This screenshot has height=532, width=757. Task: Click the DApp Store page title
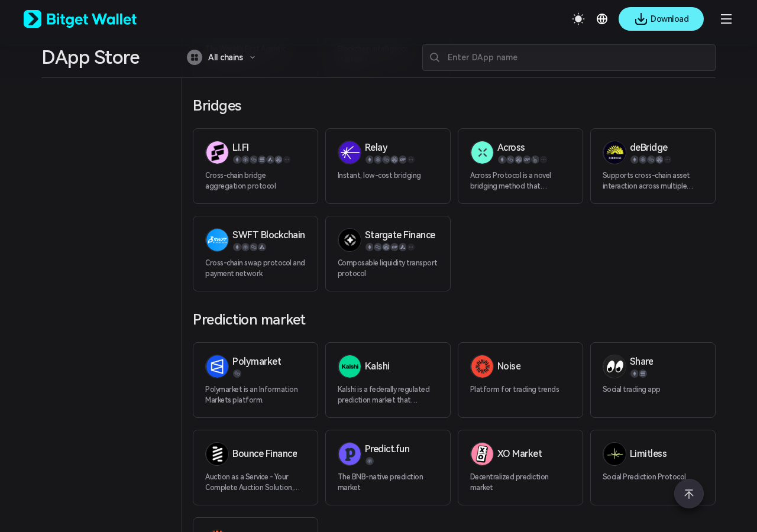(x=90, y=57)
